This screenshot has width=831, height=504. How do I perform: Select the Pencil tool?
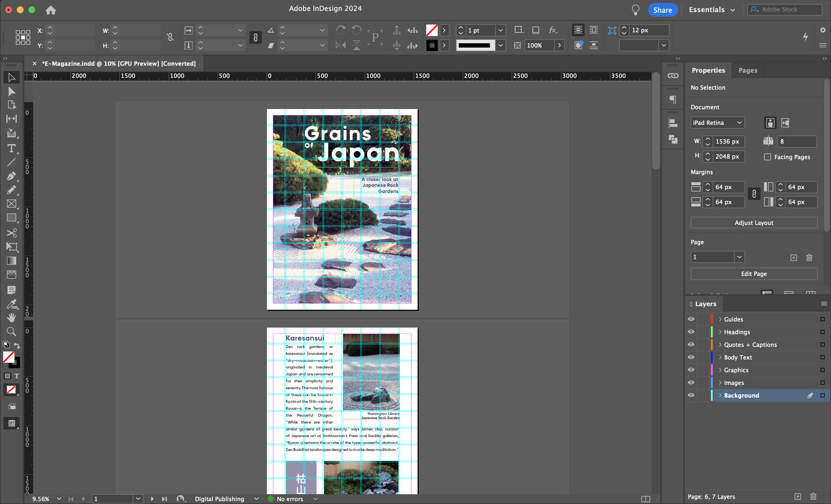tap(12, 190)
